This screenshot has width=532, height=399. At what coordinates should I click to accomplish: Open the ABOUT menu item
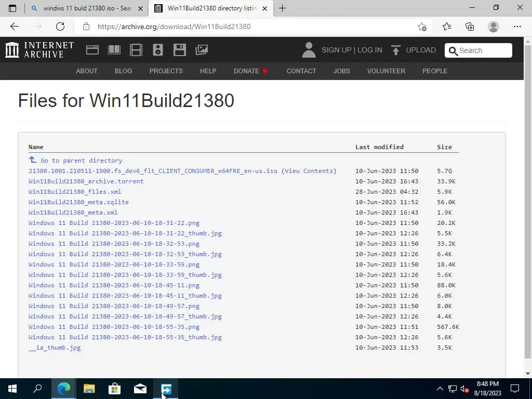tap(87, 71)
